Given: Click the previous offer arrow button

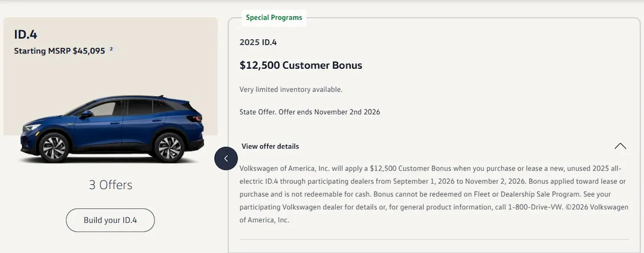Looking at the screenshot, I should (226, 158).
